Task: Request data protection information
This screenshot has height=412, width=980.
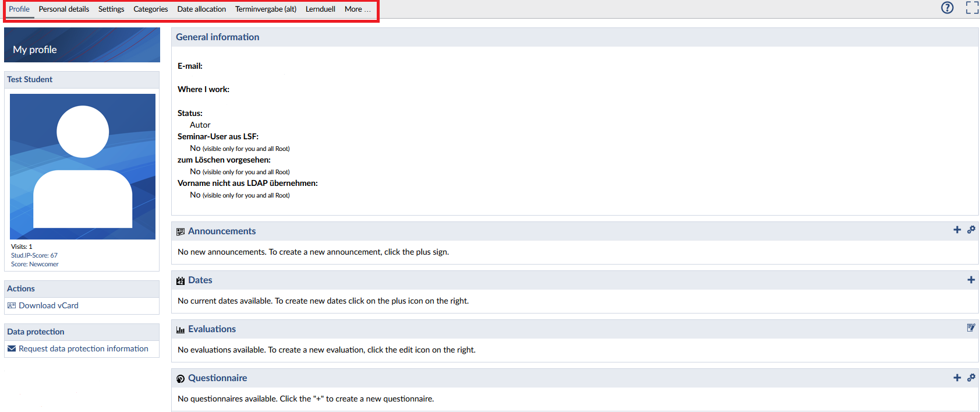Action: coord(83,348)
